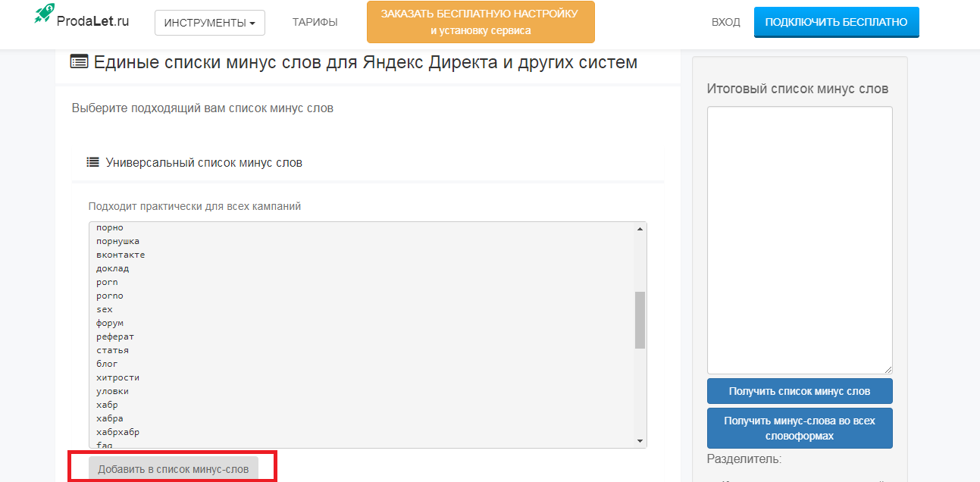Screen dimensions: 980x482
Task: Click the scroll-down arrow of the word list
Action: (640, 441)
